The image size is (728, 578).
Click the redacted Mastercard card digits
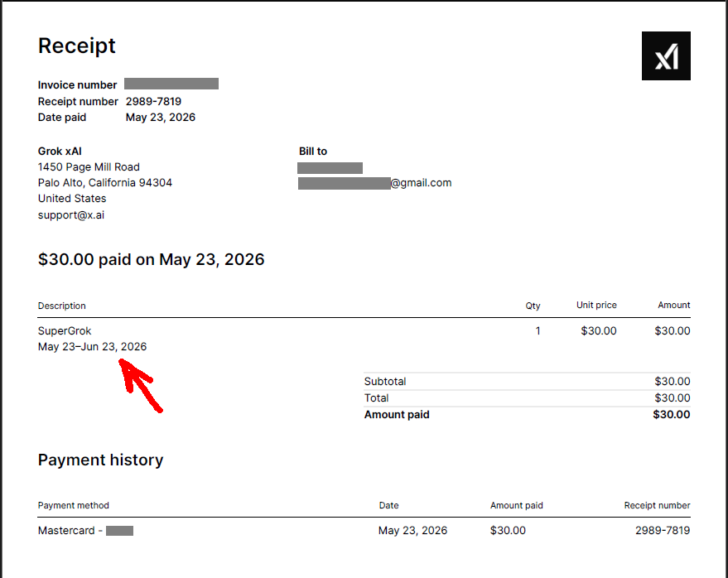pos(119,531)
